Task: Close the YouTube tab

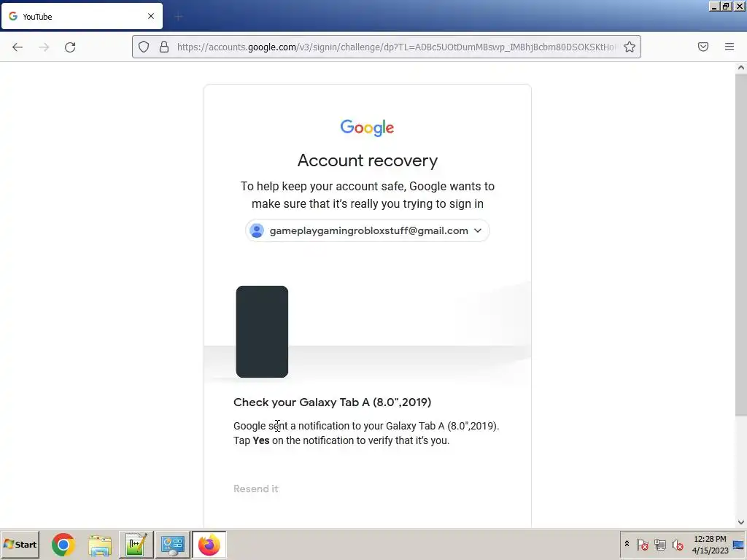Action: click(x=151, y=16)
